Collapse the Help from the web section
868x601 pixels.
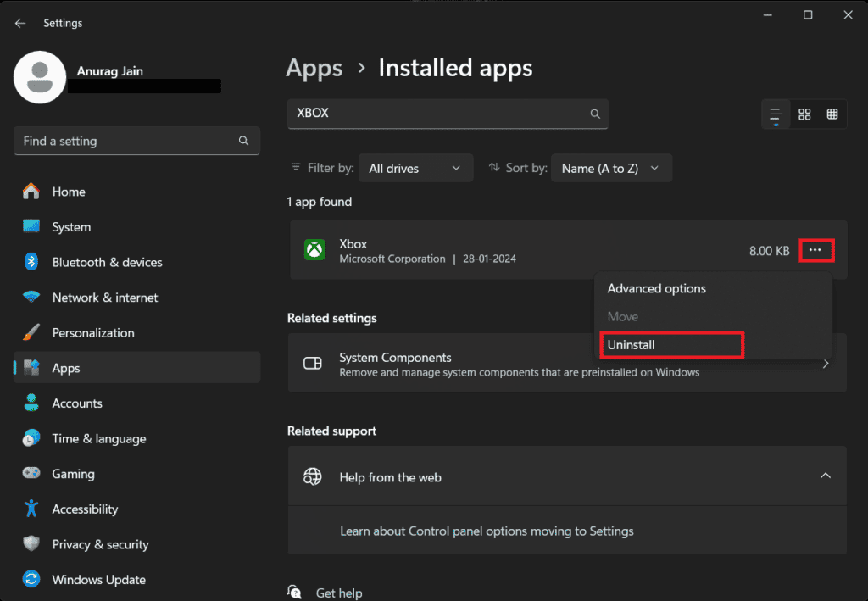coord(826,476)
